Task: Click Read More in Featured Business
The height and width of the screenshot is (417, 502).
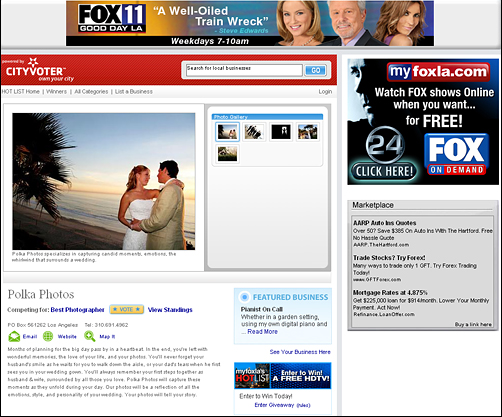Action: click(x=262, y=332)
